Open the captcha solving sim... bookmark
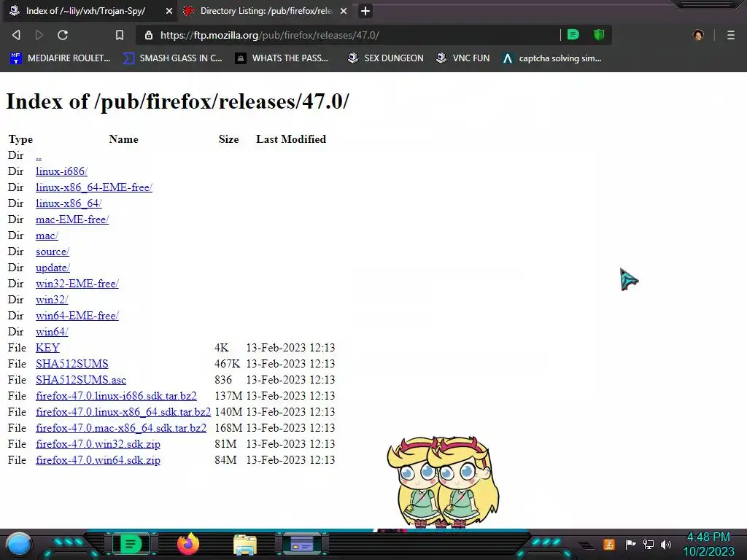Image resolution: width=747 pixels, height=560 pixels. click(551, 58)
